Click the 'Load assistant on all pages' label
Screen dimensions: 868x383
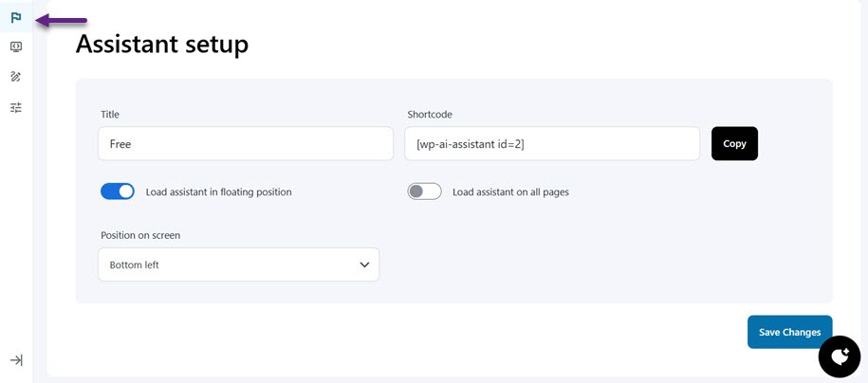(510, 191)
